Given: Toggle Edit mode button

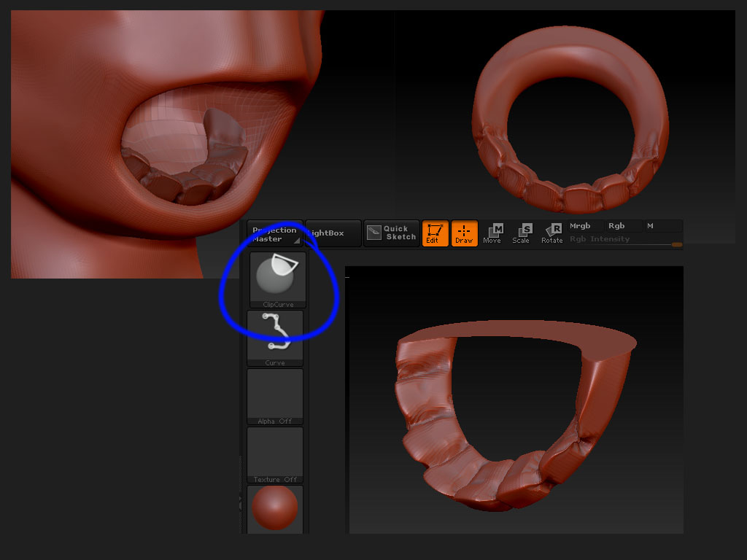Looking at the screenshot, I should [x=435, y=233].
